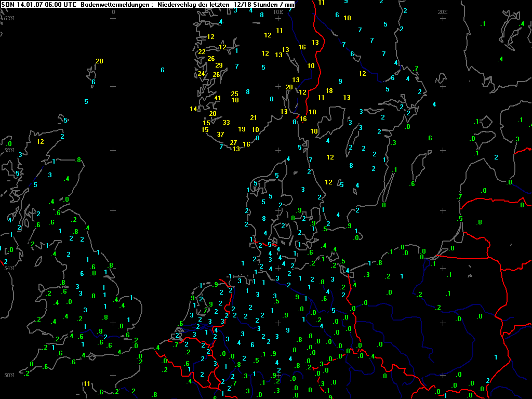
Task: Click the yellow 21 precipitation value
Action: (x=254, y=118)
